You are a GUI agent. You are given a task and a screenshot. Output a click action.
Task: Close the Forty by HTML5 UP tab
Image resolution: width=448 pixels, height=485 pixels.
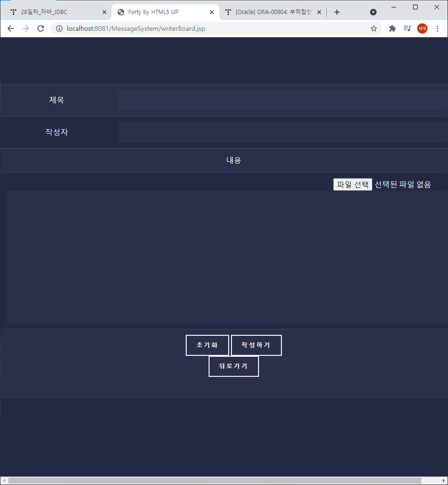click(x=212, y=12)
